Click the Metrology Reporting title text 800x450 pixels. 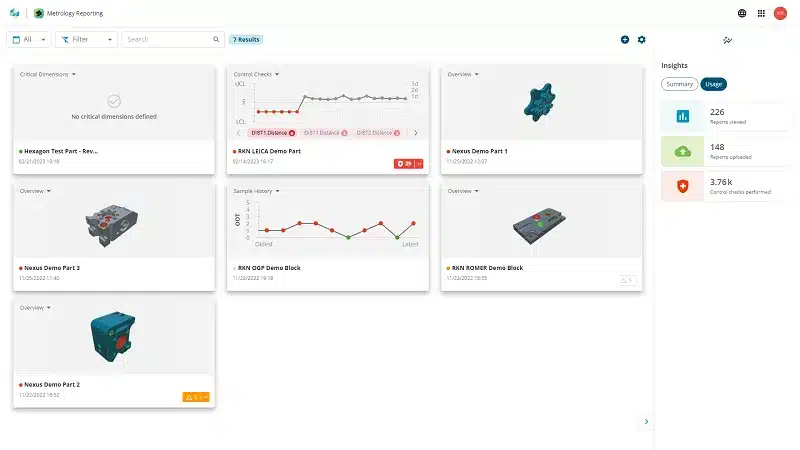pyautogui.click(x=75, y=14)
